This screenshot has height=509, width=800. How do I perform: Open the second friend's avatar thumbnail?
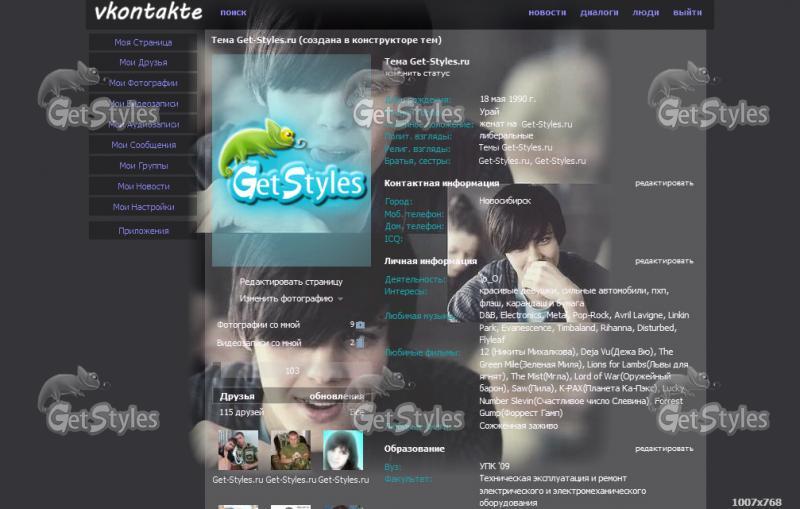(290, 450)
